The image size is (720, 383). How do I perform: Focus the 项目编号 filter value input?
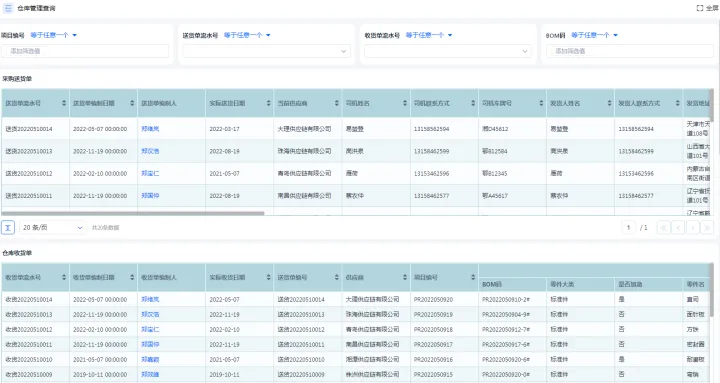85,51
